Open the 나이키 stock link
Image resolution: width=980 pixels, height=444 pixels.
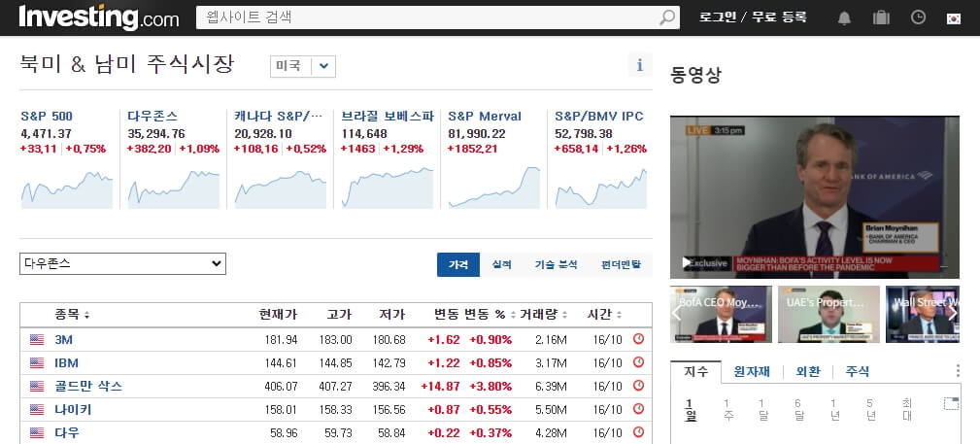[73, 410]
